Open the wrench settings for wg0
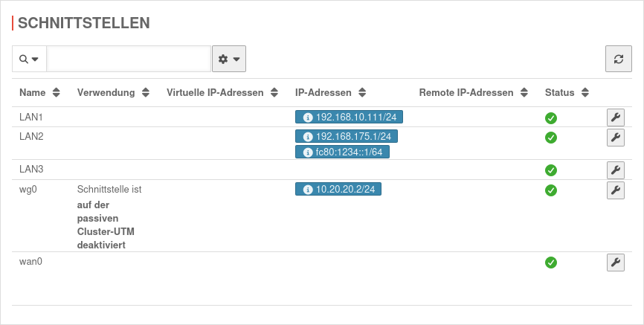Screen dimensions: 644x325 [616, 190]
